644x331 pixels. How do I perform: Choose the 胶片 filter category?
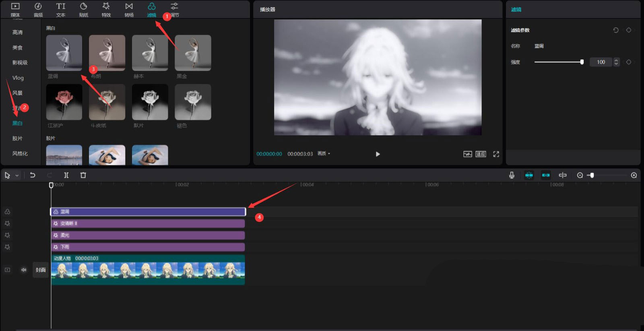point(18,138)
